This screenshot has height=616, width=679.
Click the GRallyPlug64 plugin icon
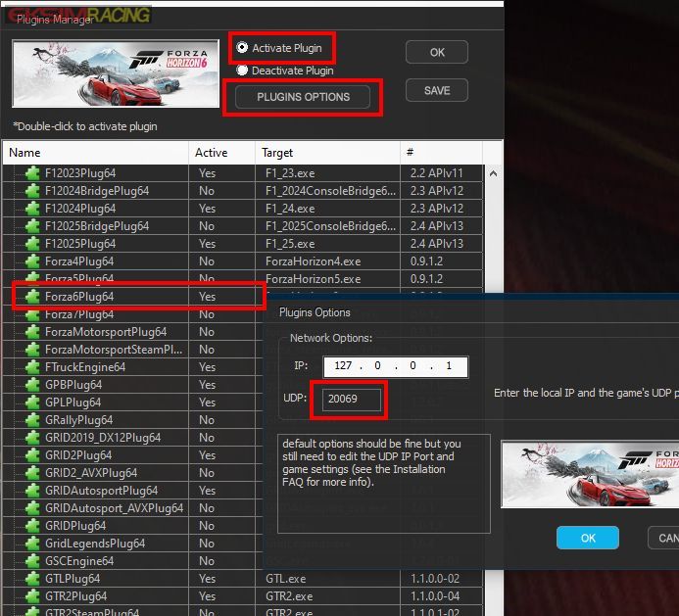[x=32, y=420]
